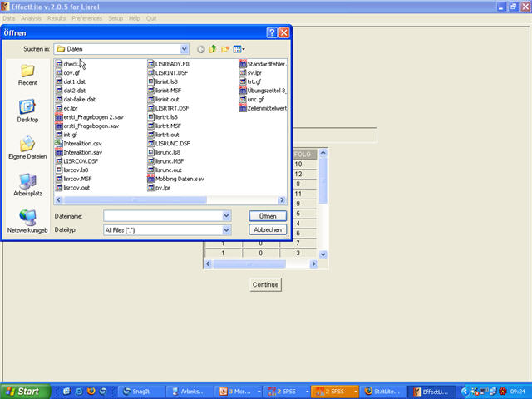Click into the Dateiname text field

click(x=162, y=215)
